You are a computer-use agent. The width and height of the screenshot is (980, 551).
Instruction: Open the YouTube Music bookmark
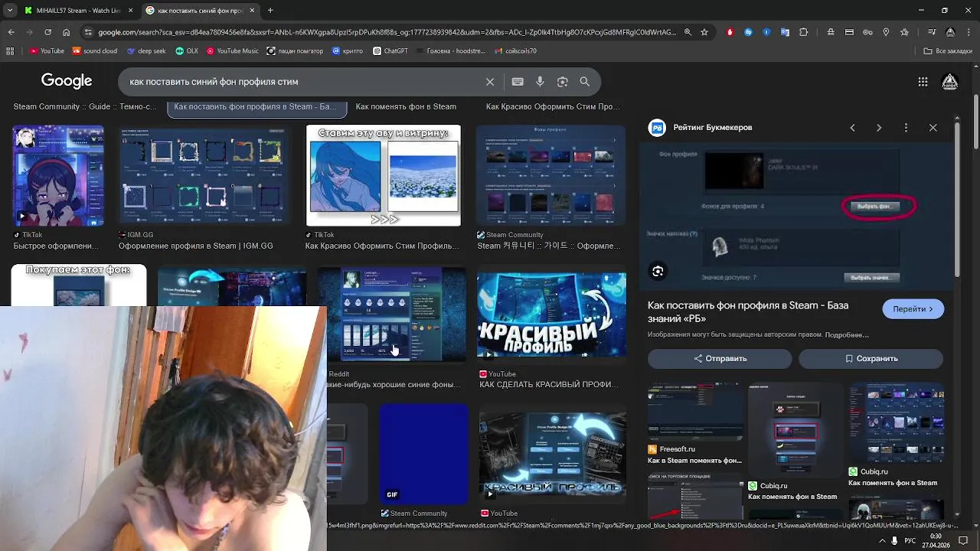232,51
